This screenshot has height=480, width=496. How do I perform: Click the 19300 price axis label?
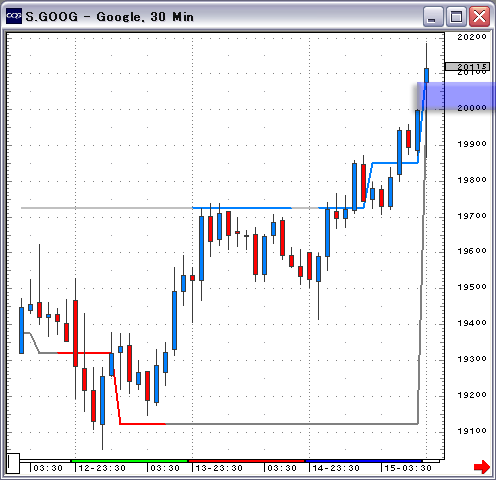coord(472,359)
